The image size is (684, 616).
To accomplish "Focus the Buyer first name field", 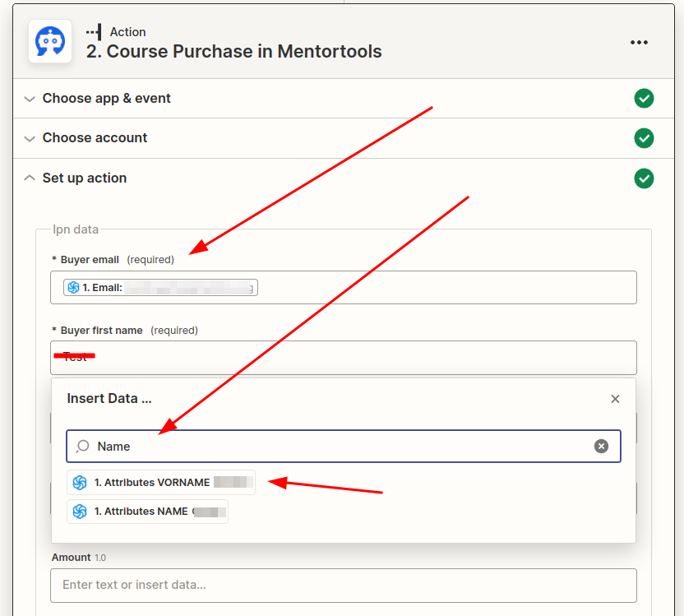I will [344, 358].
